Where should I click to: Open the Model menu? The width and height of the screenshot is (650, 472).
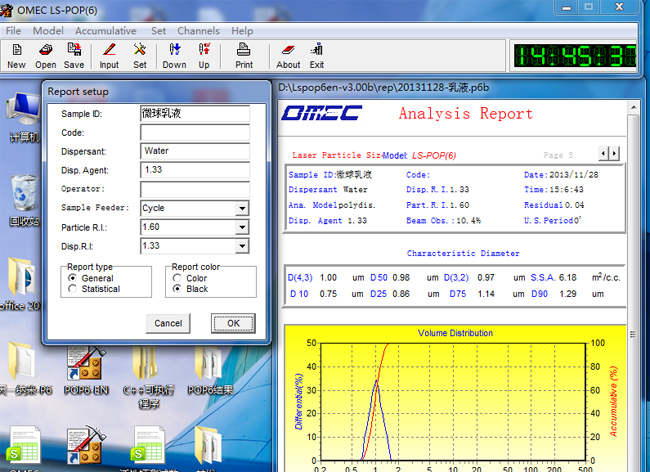48,31
